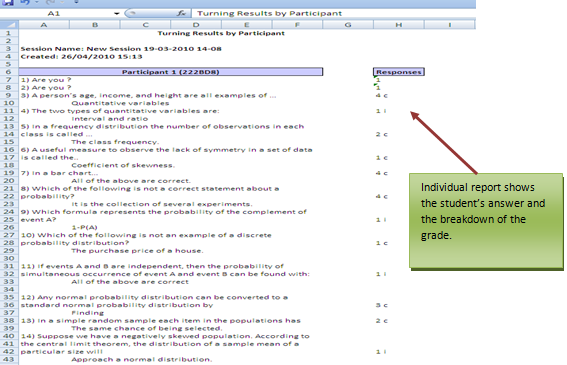Open Customize Quick Access Toolbar dropdown

76,2
